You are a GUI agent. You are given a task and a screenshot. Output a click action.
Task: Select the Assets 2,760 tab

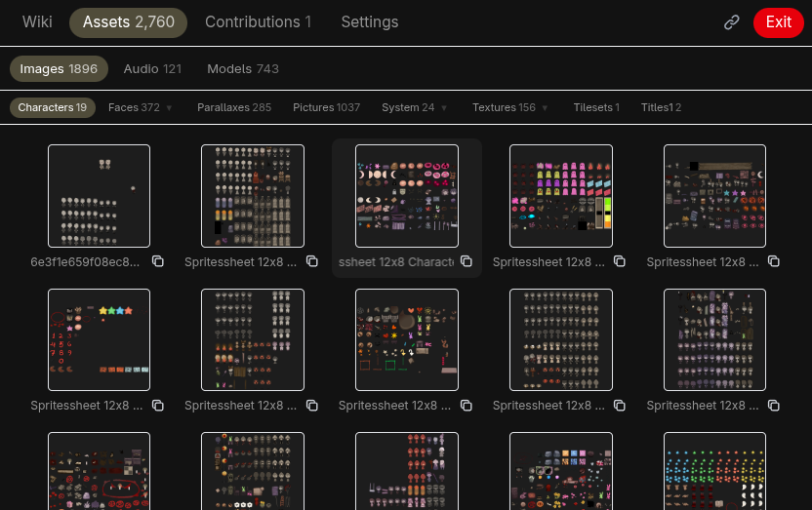pyautogui.click(x=129, y=22)
